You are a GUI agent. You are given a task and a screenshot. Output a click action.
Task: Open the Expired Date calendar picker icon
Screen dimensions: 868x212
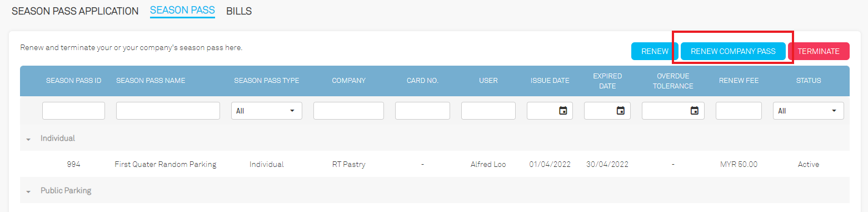(x=620, y=111)
